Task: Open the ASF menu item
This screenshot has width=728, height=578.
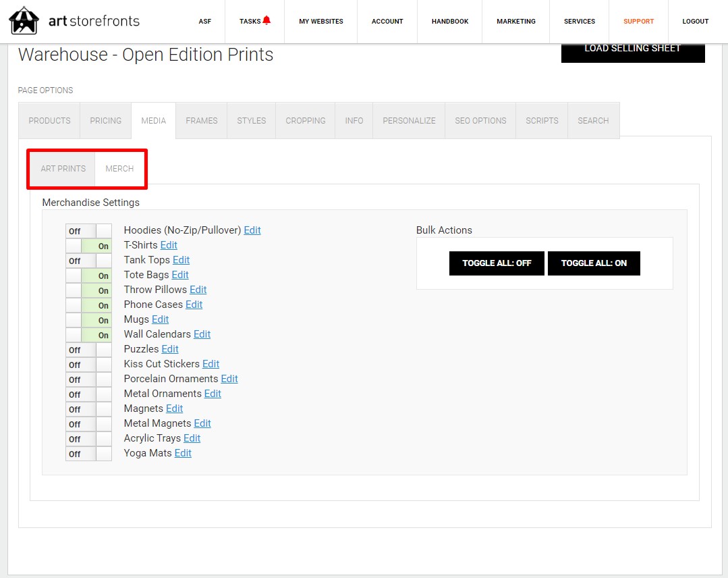Action: [204, 22]
